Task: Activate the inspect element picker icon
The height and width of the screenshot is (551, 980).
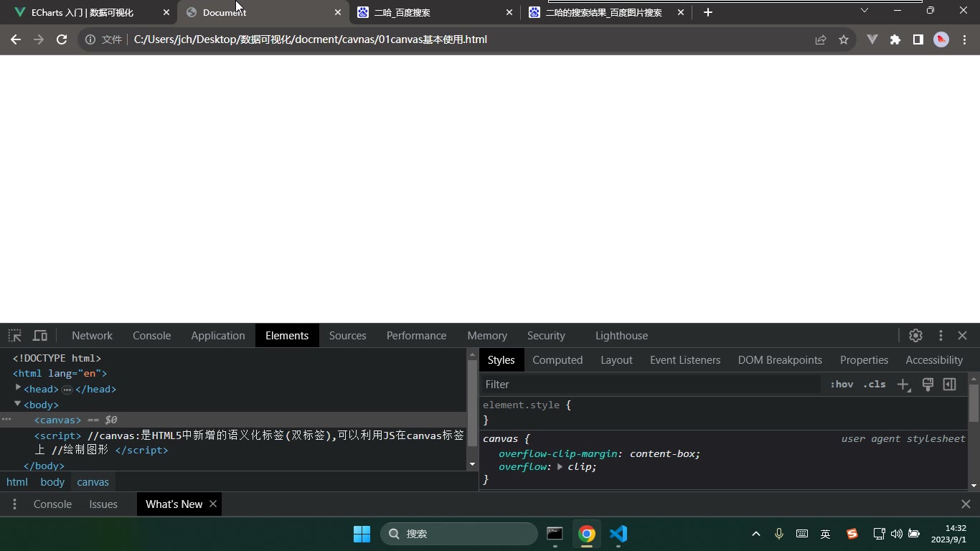Action: (x=15, y=335)
